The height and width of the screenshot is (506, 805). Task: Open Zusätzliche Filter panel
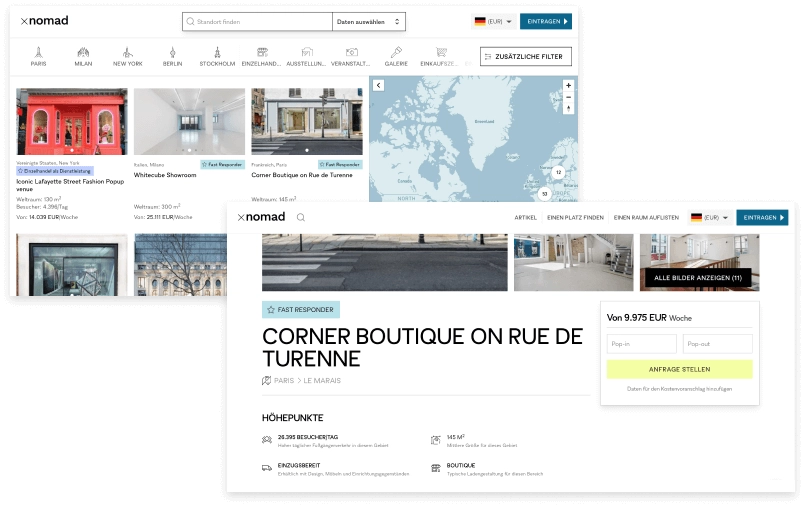[x=526, y=56]
